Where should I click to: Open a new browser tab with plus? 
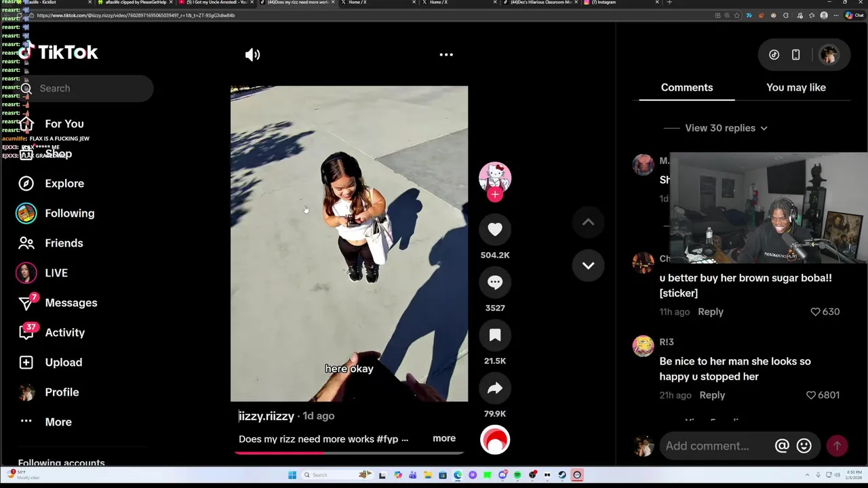click(x=669, y=3)
